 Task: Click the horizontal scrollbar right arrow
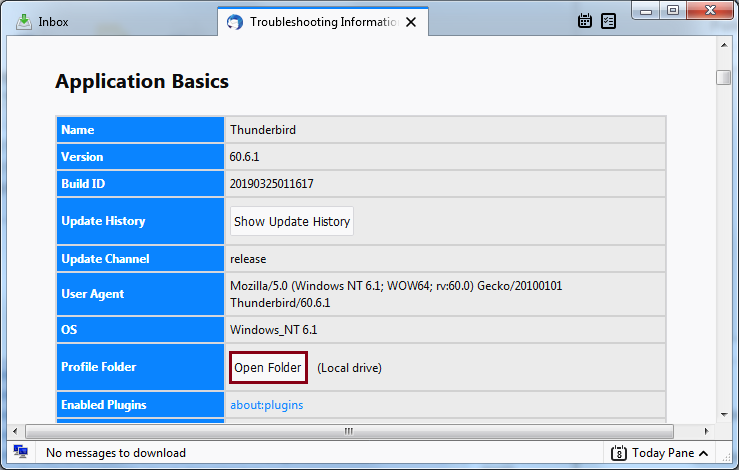tap(706, 431)
